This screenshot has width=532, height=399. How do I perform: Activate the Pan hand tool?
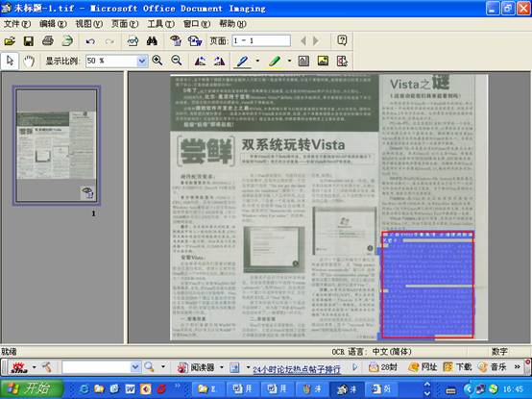pyautogui.click(x=29, y=62)
